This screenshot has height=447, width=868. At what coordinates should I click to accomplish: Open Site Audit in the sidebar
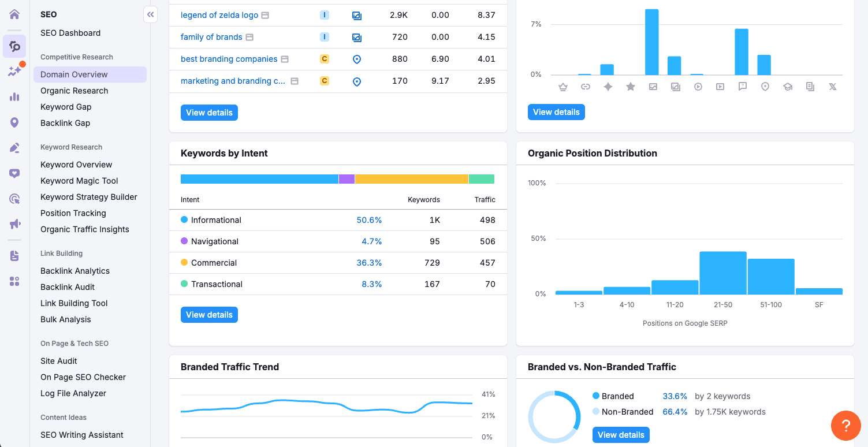click(59, 361)
